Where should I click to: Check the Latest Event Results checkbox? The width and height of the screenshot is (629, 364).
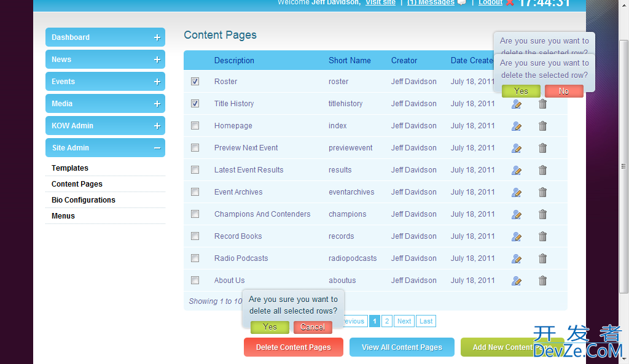[195, 169]
